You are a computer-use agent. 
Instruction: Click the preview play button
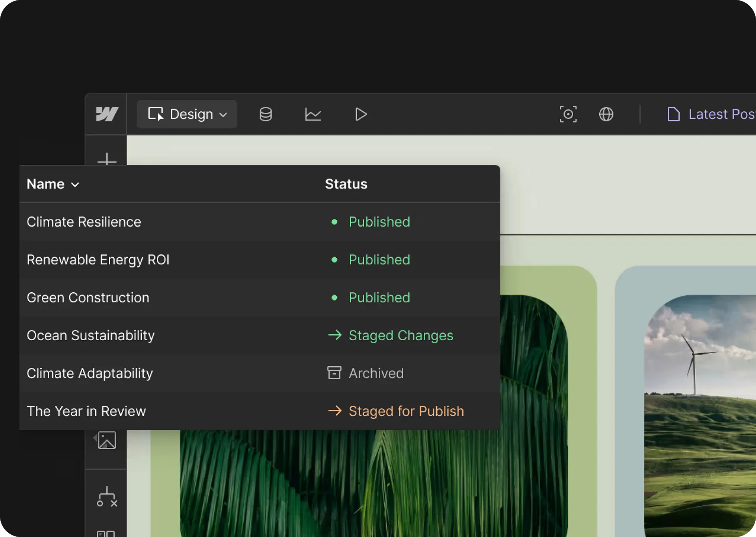361,114
